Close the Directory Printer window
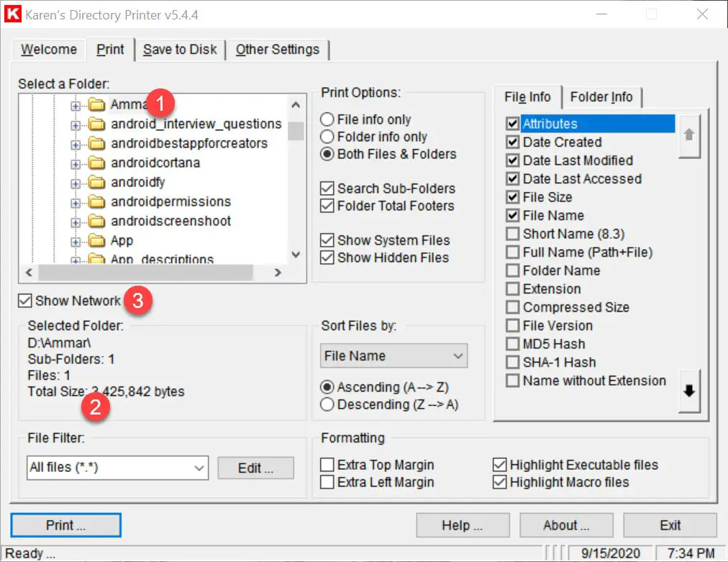Image resolution: width=728 pixels, height=562 pixels. pos(703,14)
